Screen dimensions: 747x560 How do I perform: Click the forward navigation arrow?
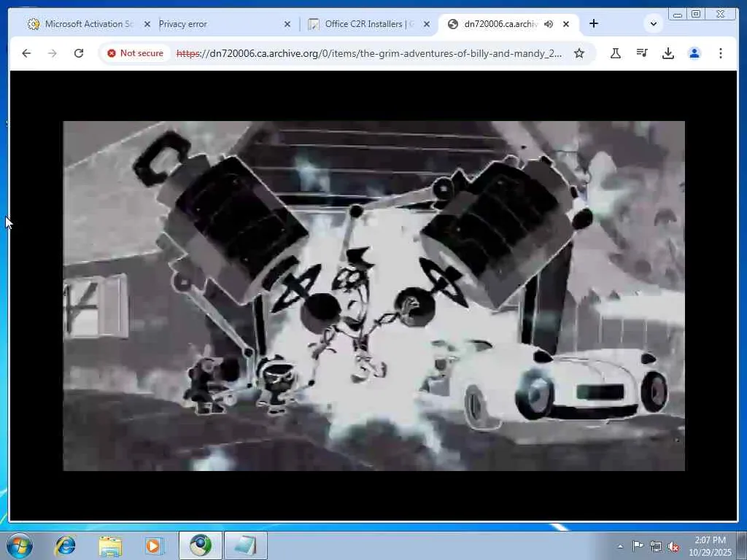53,53
